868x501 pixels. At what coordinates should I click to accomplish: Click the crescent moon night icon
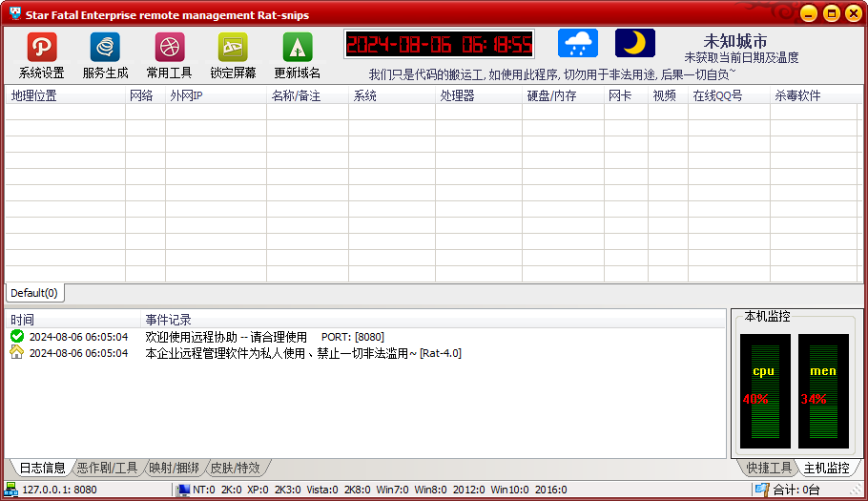click(634, 44)
